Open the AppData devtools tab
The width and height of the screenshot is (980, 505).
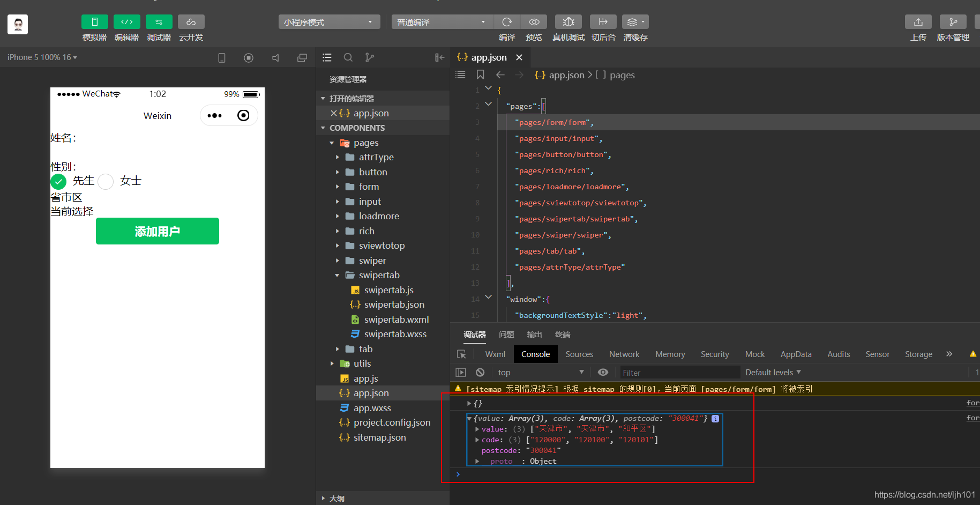[x=796, y=354]
